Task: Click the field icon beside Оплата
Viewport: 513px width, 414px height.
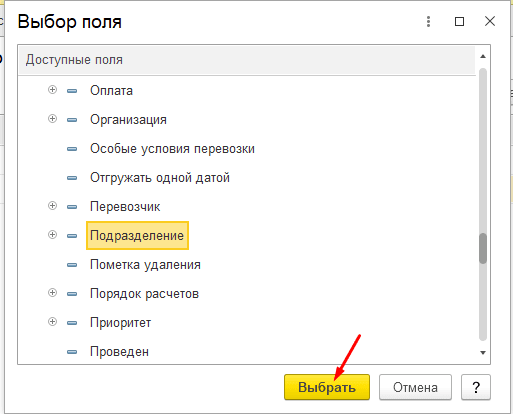Action: (x=72, y=91)
